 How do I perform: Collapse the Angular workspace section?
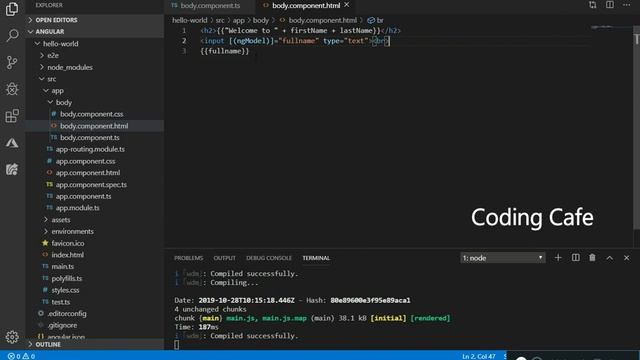click(95, 31)
